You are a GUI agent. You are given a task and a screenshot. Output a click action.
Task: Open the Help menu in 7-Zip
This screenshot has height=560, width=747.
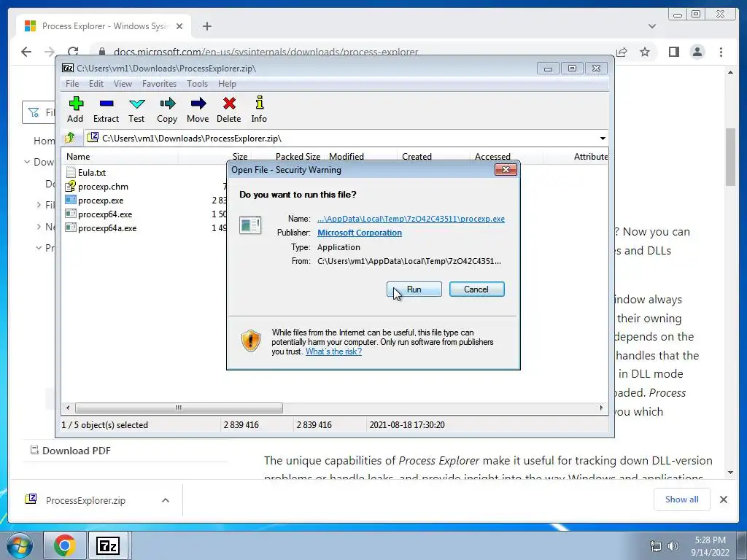pos(228,84)
